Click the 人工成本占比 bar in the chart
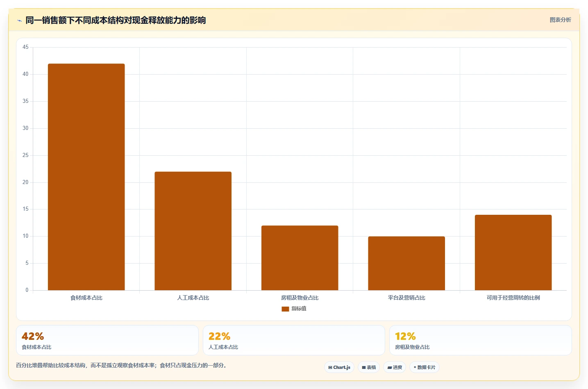This screenshot has height=389, width=588. (193, 231)
